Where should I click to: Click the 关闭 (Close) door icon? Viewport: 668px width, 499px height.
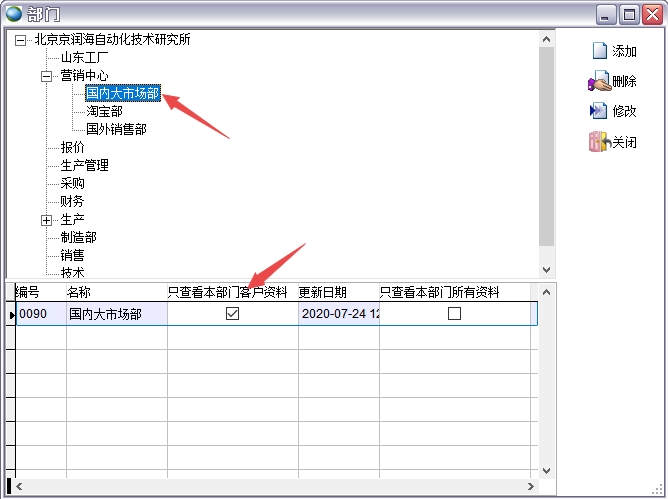pyautogui.click(x=599, y=142)
